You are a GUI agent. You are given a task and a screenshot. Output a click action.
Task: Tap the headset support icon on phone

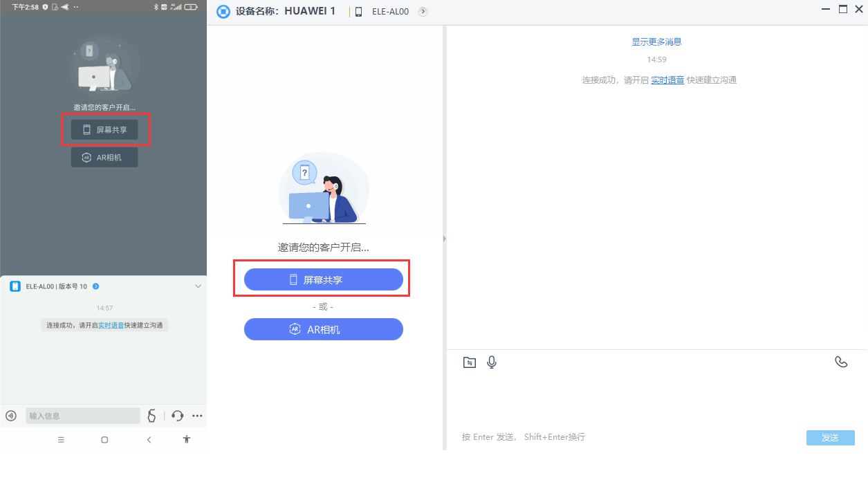point(177,416)
